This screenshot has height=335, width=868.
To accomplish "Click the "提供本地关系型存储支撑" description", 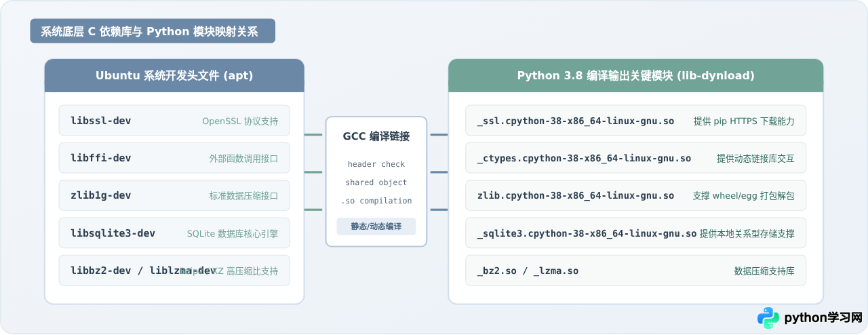I will click(747, 233).
